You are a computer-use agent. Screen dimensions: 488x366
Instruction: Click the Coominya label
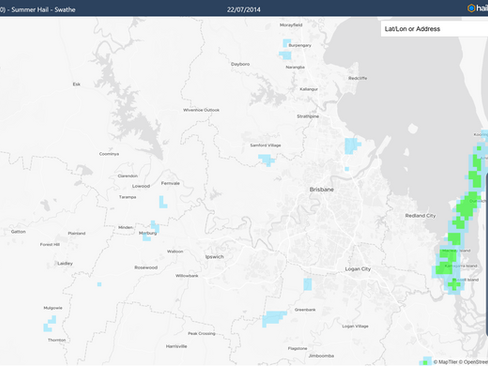(x=109, y=154)
